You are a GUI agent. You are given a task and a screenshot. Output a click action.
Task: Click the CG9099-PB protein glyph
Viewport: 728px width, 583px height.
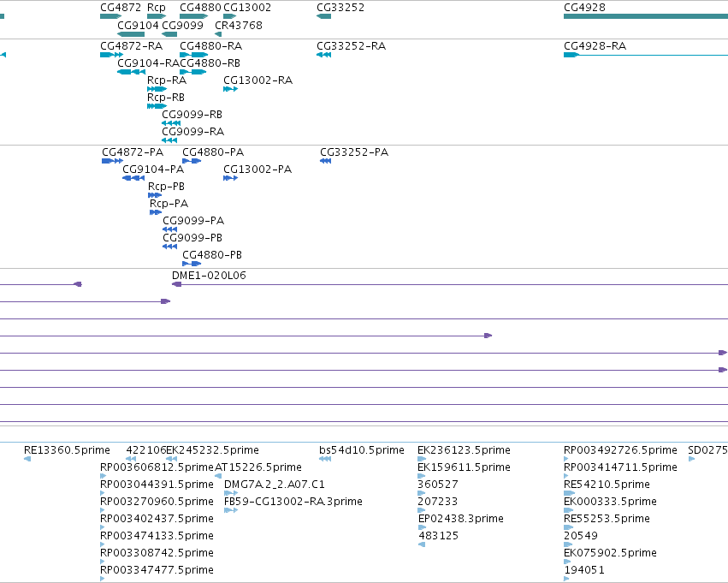point(169,247)
